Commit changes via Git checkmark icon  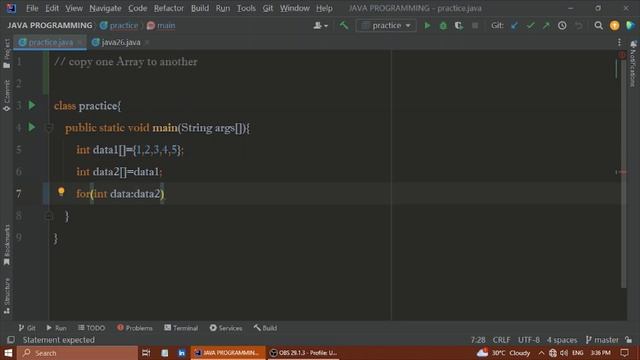530,25
